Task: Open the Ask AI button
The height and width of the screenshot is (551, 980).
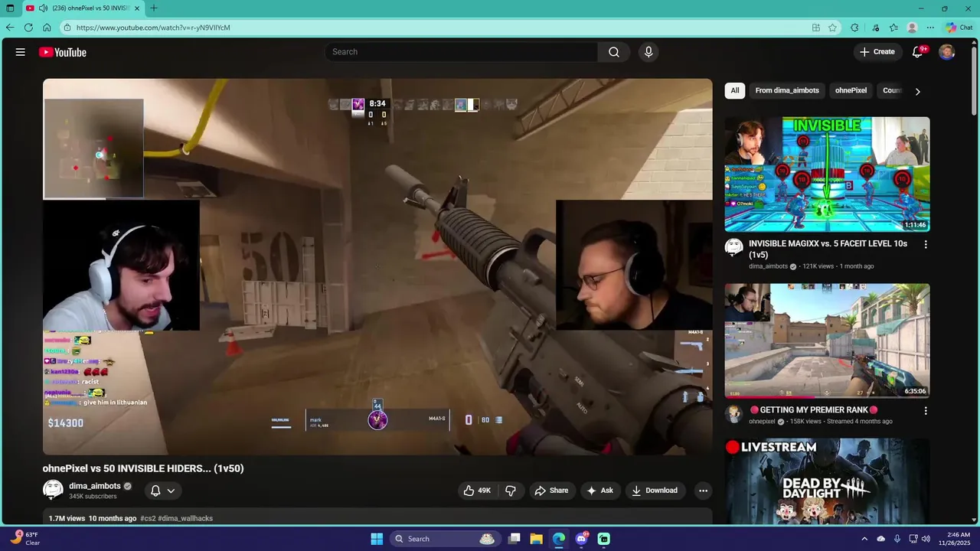Action: pyautogui.click(x=599, y=491)
